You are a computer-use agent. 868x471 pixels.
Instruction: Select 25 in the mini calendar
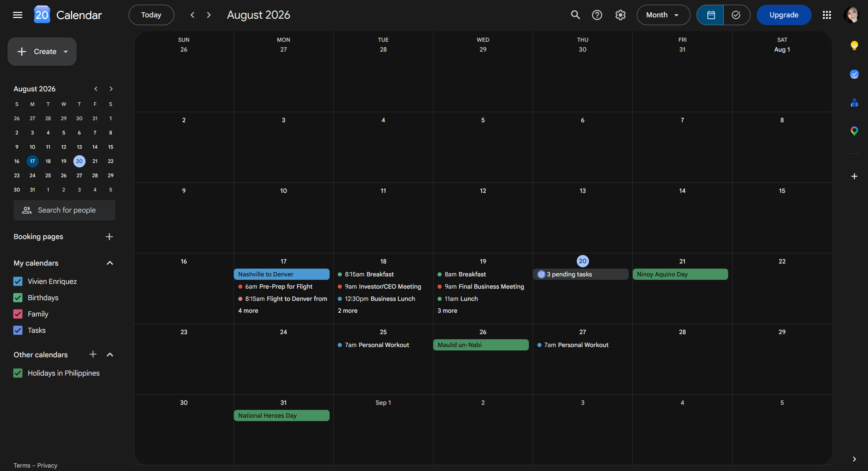(x=48, y=176)
